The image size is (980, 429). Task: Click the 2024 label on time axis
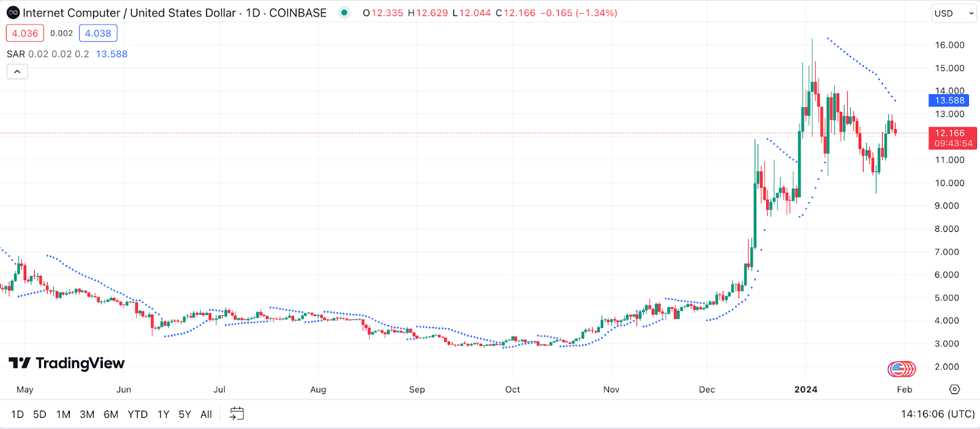(805, 389)
